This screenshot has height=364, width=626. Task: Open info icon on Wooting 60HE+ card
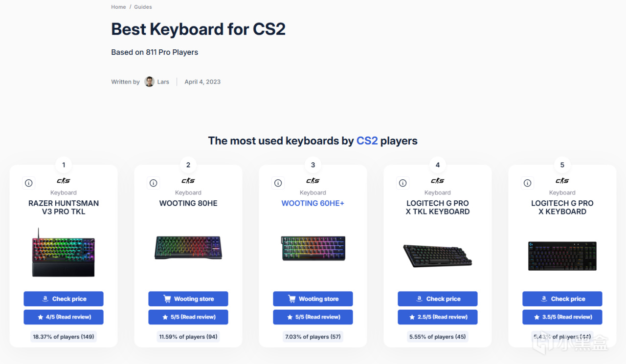(x=278, y=183)
